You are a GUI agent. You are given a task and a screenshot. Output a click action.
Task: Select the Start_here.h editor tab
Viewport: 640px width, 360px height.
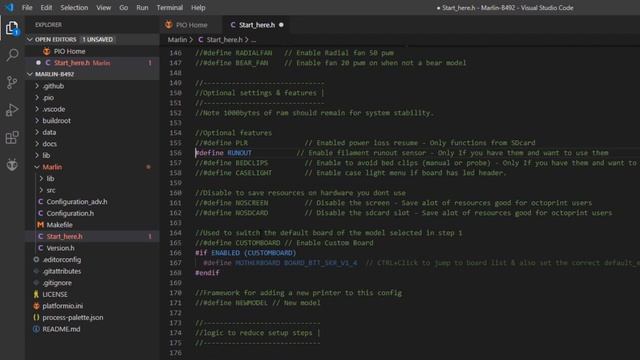[x=257, y=25]
